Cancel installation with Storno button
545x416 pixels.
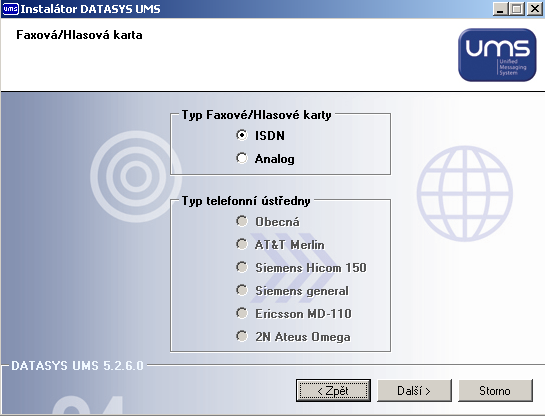pos(495,391)
